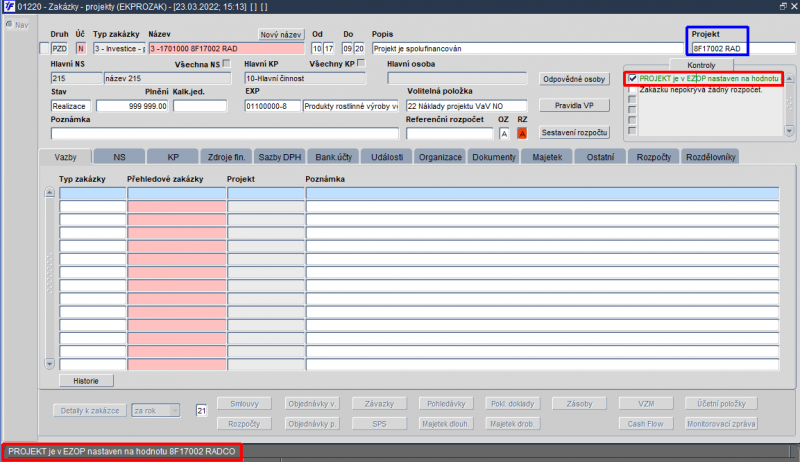Viewport: 800px width, 462px height.
Task: Select the Sazby DPH tab
Action: tap(280, 157)
